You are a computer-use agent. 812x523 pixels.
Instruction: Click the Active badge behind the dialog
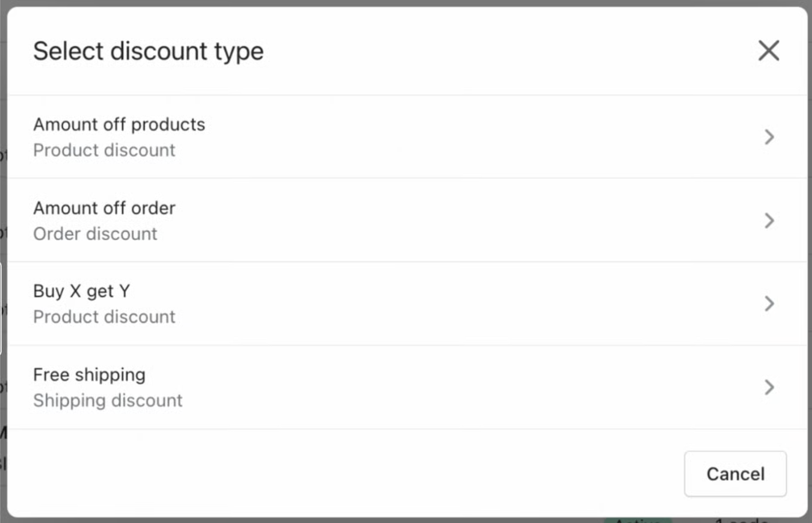tap(638, 520)
